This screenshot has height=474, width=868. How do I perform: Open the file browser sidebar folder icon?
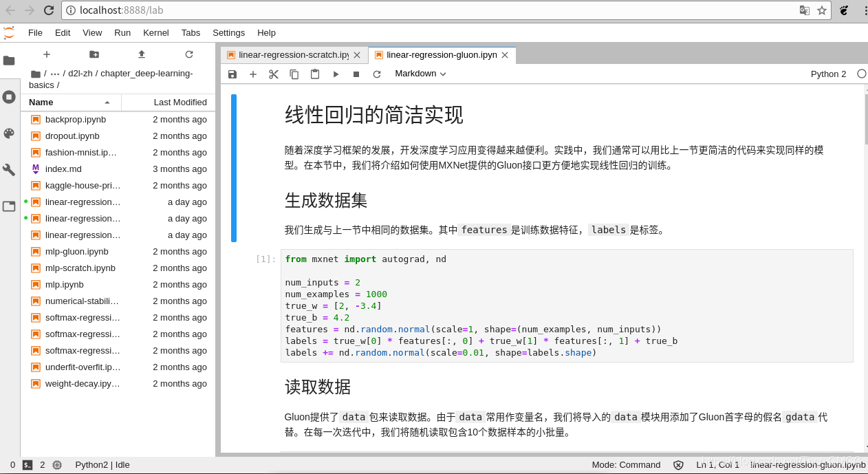click(9, 61)
